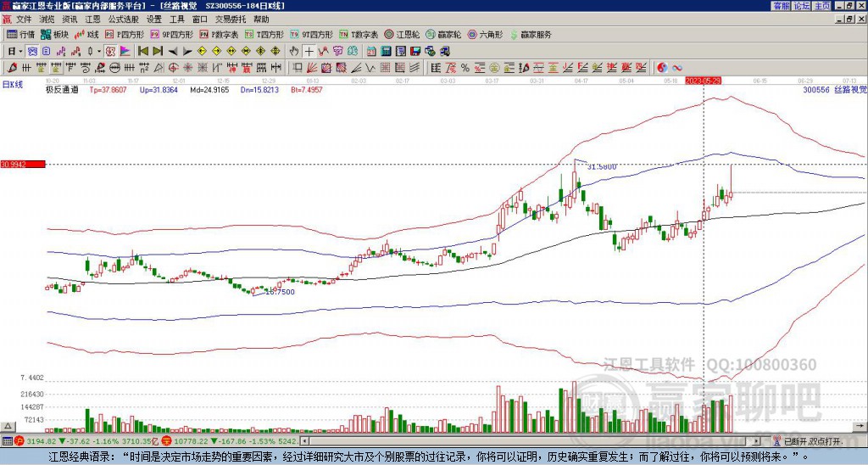Viewport: 868px width, 465px height.
Task: Click the horizontal scrollbar left arrow
Action: (x=304, y=441)
